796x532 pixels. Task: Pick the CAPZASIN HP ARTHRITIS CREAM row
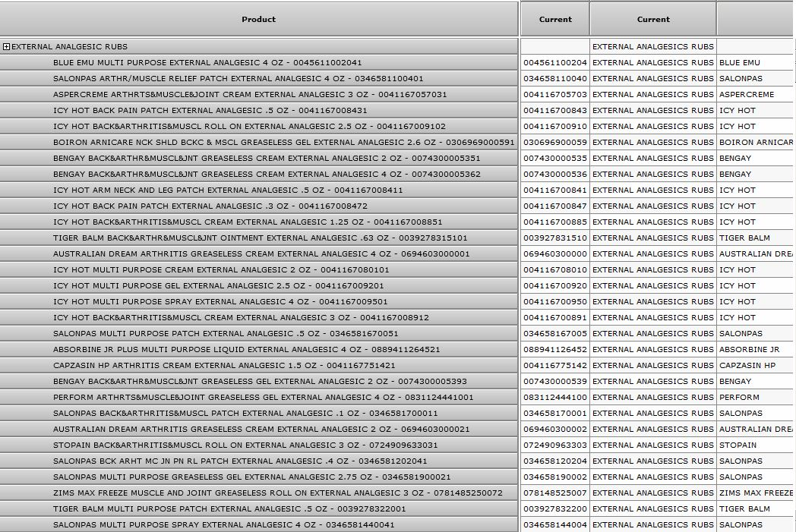tap(224, 366)
